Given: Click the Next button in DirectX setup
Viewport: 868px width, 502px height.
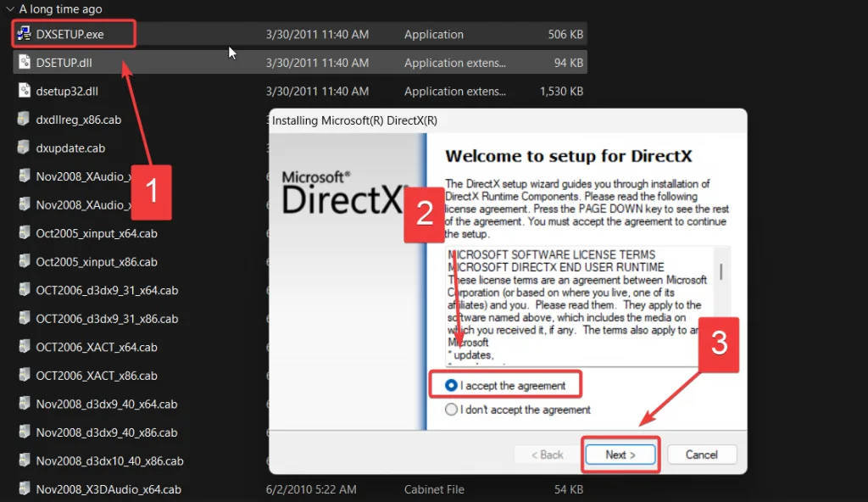Looking at the screenshot, I should click(x=620, y=455).
